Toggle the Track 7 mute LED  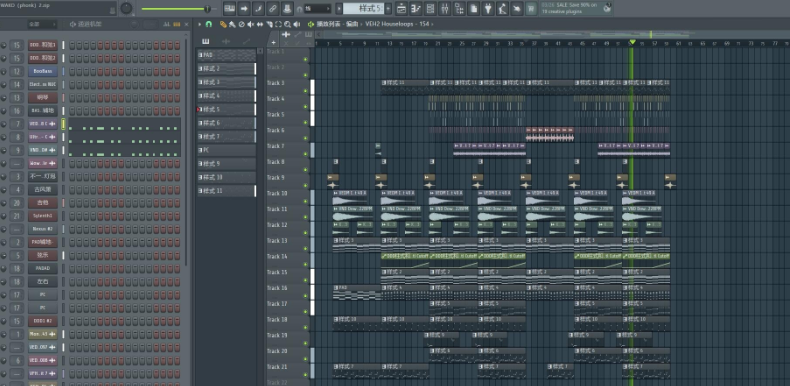[x=305, y=154]
